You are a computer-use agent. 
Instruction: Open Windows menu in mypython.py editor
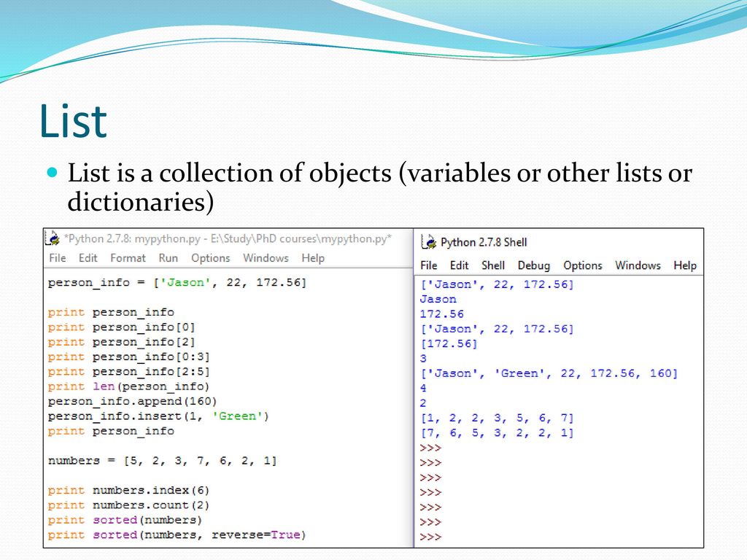point(266,258)
